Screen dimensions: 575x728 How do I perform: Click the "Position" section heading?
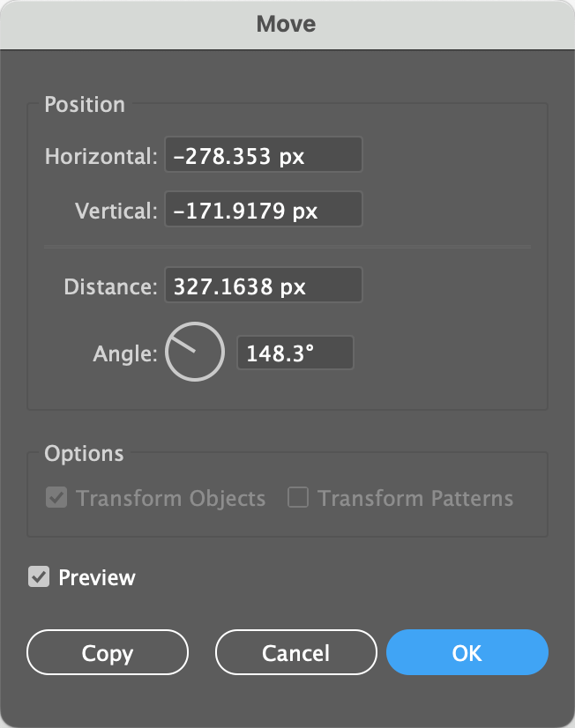(x=85, y=105)
